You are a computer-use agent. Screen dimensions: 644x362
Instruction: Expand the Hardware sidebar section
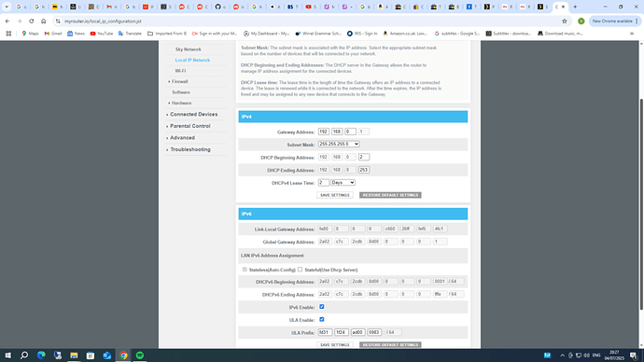[x=181, y=103]
